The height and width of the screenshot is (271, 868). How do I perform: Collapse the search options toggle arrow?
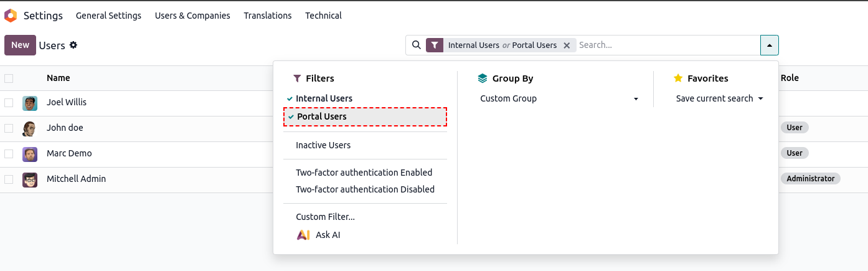coord(769,45)
